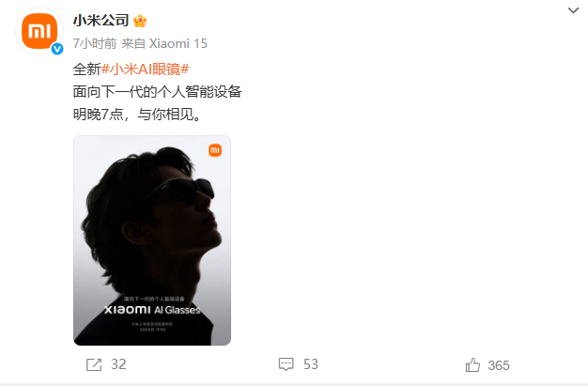588x386 pixels.
Task: Follow the #小米AI眼镜# hashtag link
Action: 146,69
